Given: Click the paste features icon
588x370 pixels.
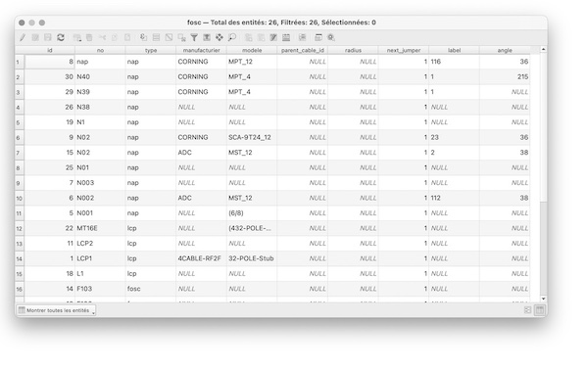Looking at the screenshot, I should 127,37.
